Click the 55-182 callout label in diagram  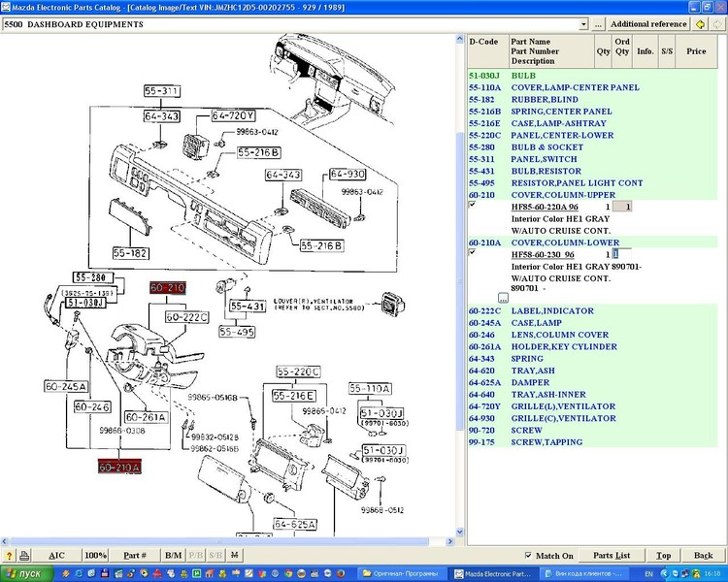pos(130,253)
